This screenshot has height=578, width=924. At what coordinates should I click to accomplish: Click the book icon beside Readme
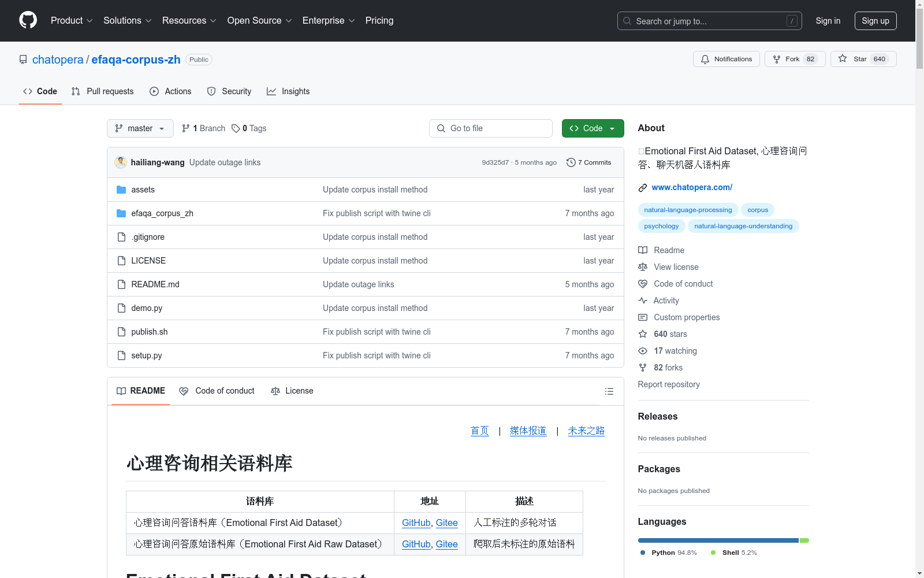pyautogui.click(x=643, y=250)
